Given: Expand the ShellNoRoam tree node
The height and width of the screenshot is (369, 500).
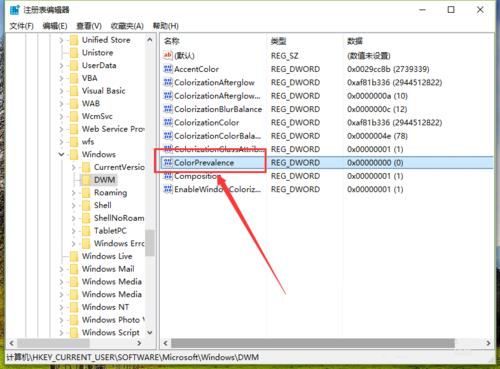Looking at the screenshot, I should [x=74, y=218].
